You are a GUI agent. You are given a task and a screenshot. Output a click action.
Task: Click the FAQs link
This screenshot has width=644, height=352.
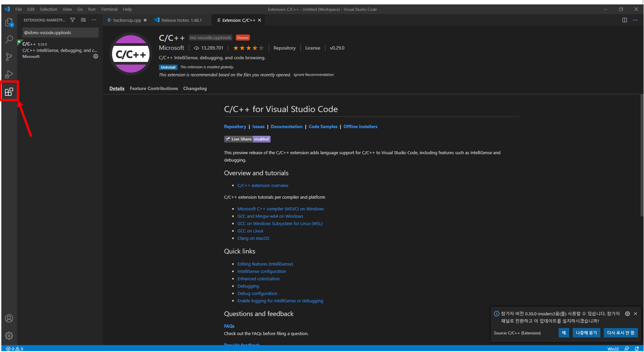(x=229, y=326)
